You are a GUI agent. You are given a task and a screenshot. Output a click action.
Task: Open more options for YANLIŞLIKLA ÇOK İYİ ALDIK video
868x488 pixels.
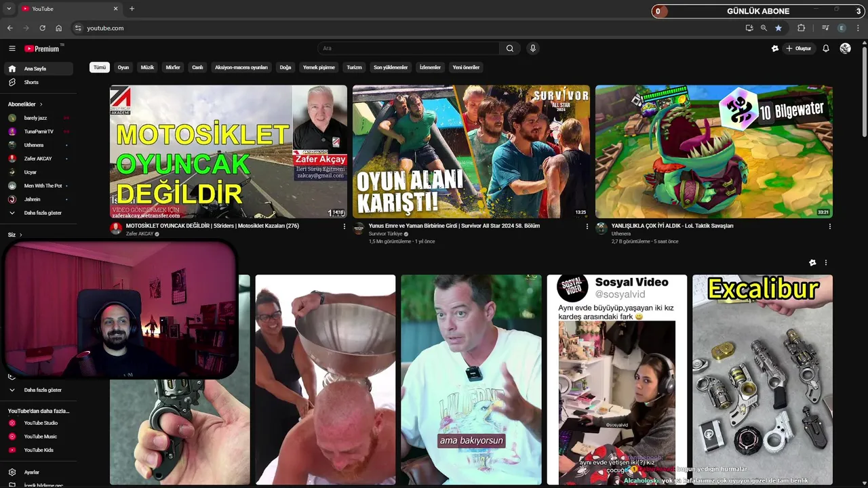pyautogui.click(x=829, y=226)
